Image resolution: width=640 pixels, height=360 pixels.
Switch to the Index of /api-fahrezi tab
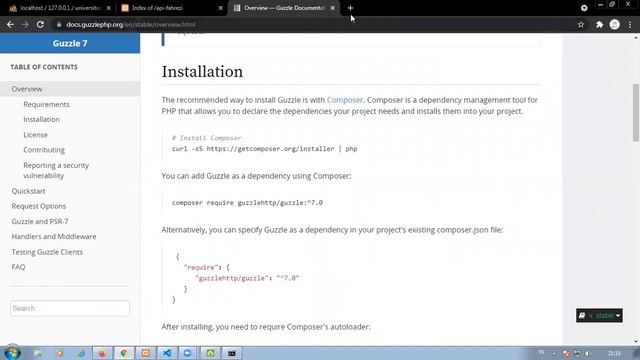pos(171,8)
